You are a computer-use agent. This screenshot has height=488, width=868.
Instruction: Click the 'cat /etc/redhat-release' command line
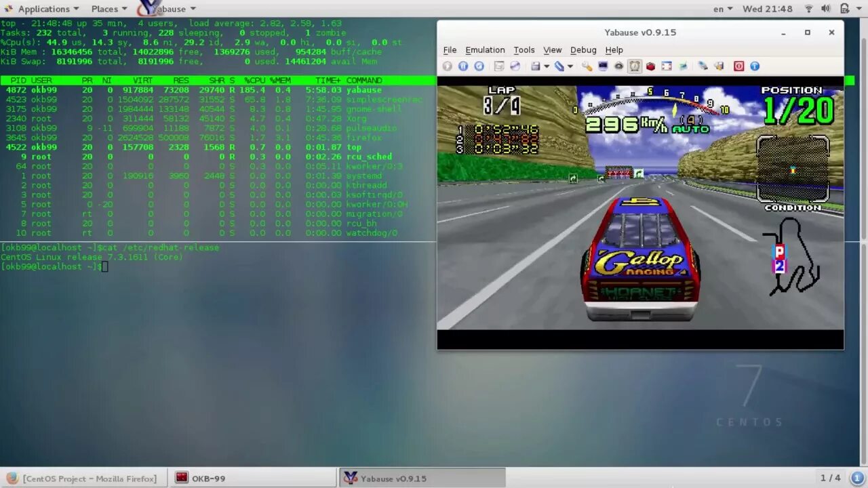tap(110, 247)
